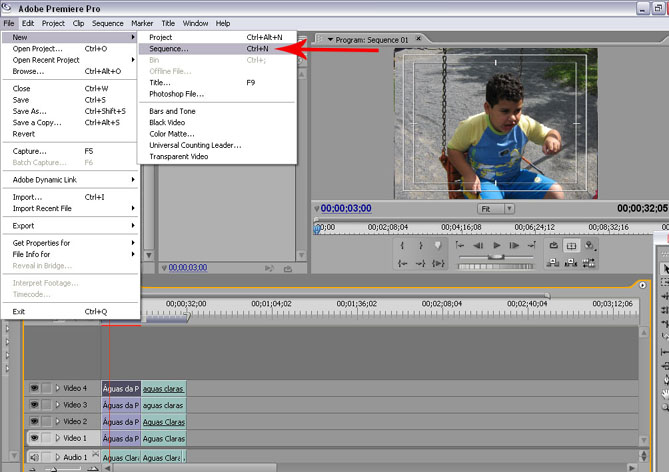Toggle the Video 1 track lock box
This screenshot has width=669, height=472.
click(45, 438)
